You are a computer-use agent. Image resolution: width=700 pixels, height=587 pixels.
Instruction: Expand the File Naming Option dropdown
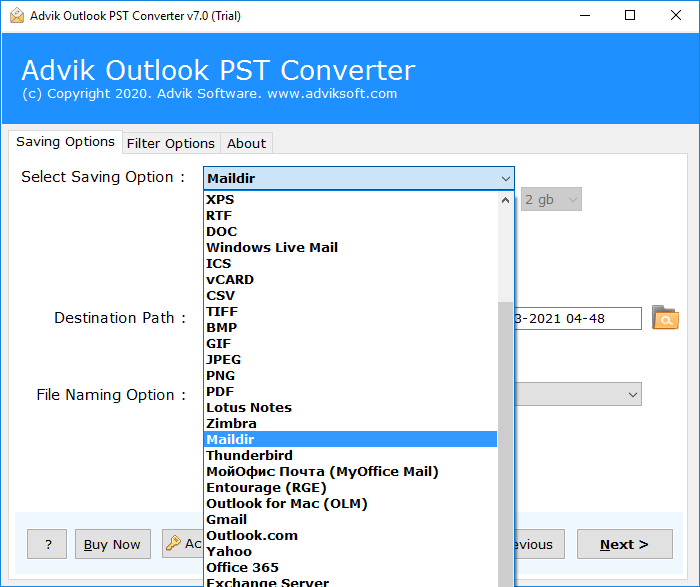click(x=632, y=395)
